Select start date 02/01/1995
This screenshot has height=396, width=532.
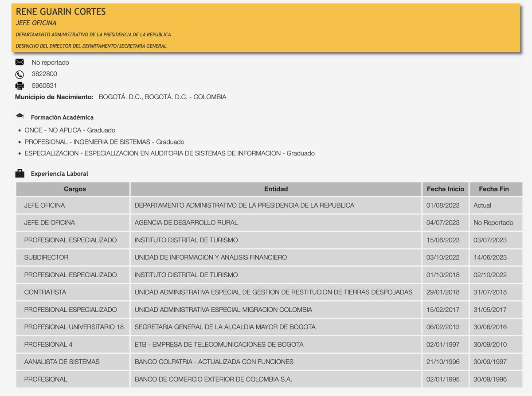(443, 379)
